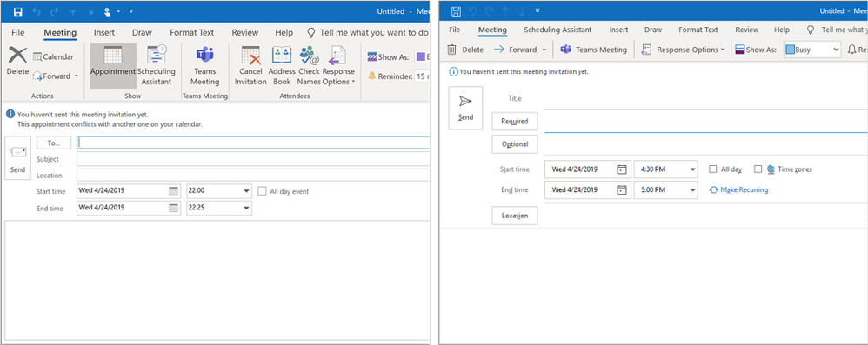
Task: Click Save icon in right window title bar
Action: click(456, 11)
